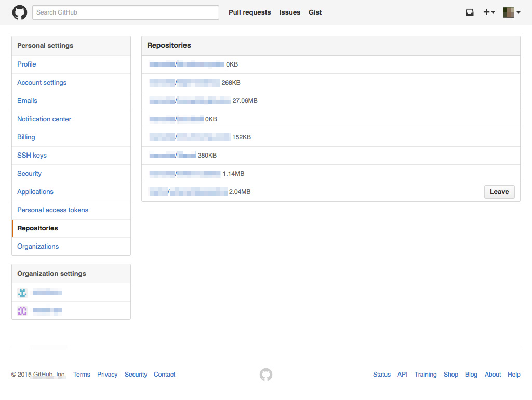Click the create new repository plus icon

click(x=486, y=11)
